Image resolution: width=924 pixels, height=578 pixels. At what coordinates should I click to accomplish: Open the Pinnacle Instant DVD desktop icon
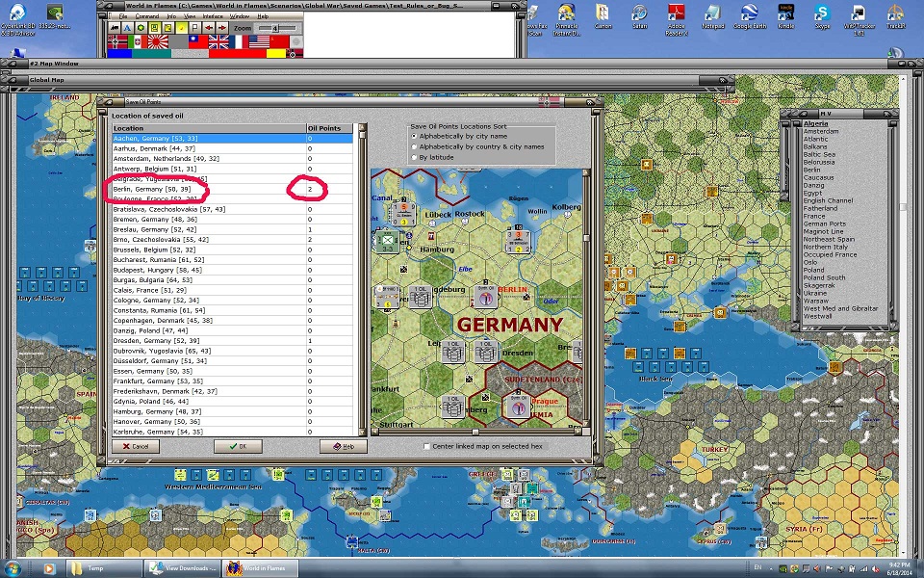pyautogui.click(x=566, y=19)
